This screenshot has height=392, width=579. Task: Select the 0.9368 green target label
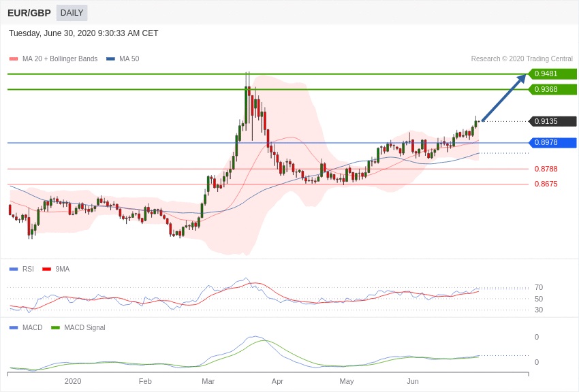(x=552, y=89)
